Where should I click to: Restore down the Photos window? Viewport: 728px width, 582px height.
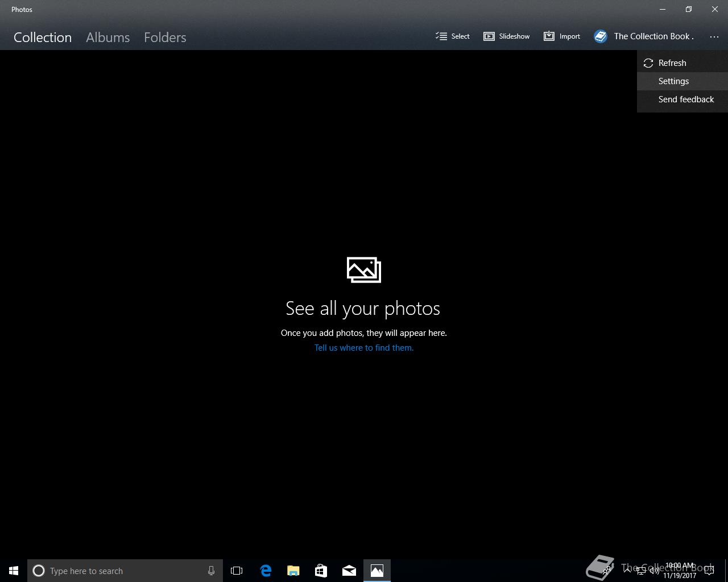coord(689,9)
